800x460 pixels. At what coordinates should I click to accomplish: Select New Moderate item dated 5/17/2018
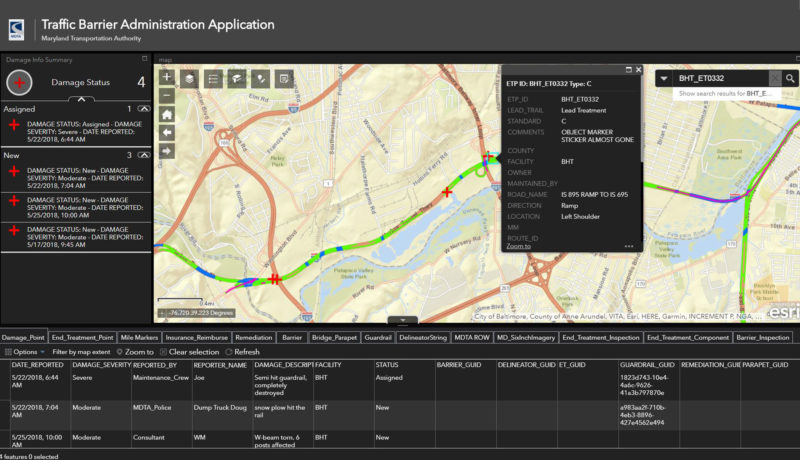76,237
